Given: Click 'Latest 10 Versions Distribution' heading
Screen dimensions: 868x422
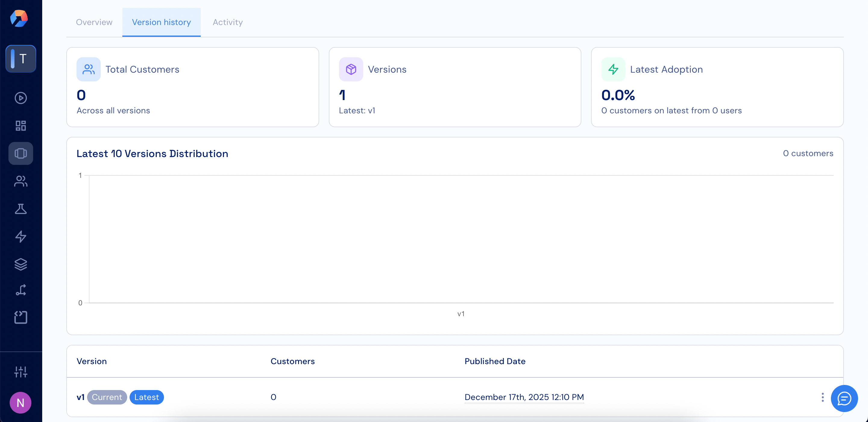Looking at the screenshot, I should 152,154.
